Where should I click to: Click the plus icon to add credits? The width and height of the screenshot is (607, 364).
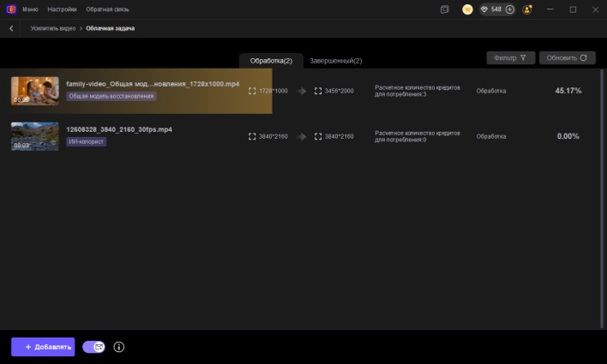509,9
